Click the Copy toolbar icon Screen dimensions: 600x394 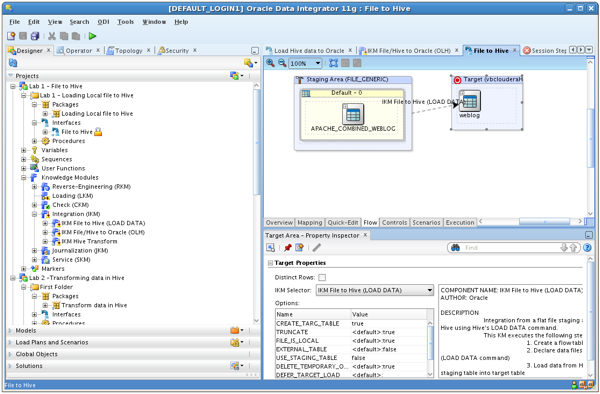pos(64,36)
